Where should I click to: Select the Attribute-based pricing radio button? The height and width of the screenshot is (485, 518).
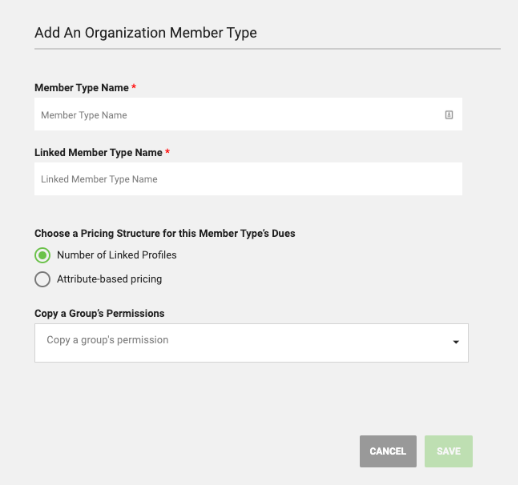click(42, 279)
